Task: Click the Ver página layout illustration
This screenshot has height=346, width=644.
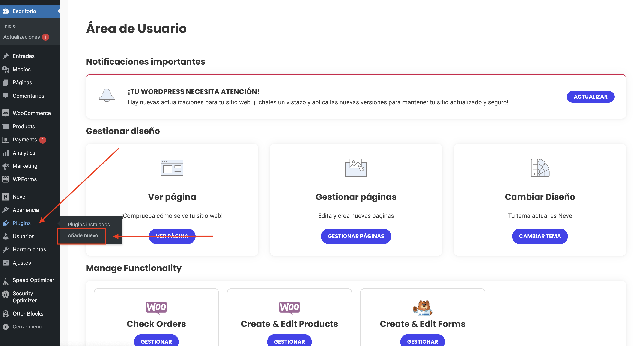Action: 172,167
